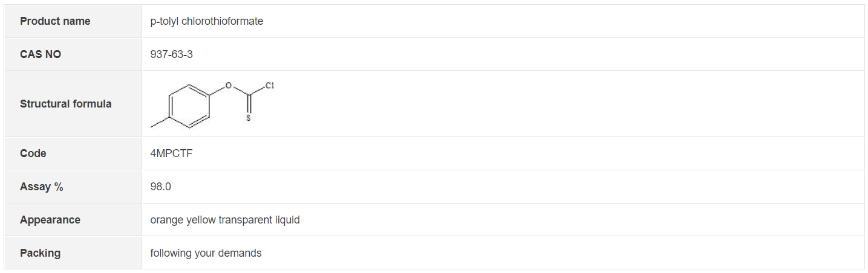Image resolution: width=868 pixels, height=273 pixels.
Task: Click the Assay % row label
Action: click(x=42, y=187)
